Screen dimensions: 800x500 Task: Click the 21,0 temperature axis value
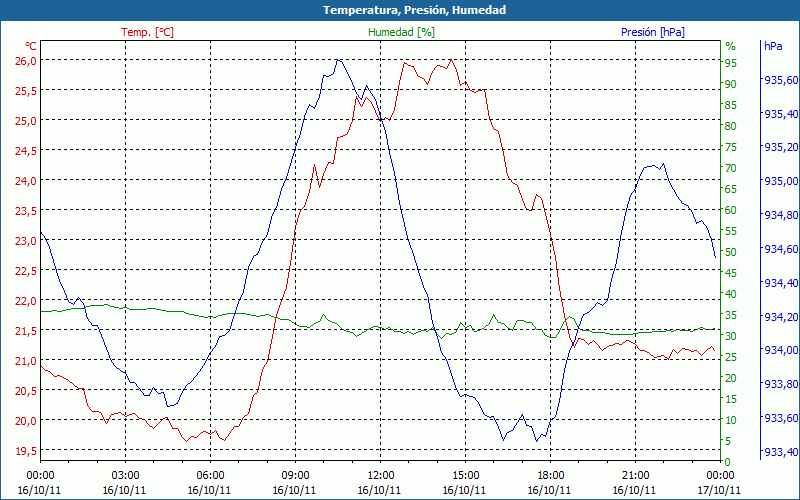tap(26, 361)
